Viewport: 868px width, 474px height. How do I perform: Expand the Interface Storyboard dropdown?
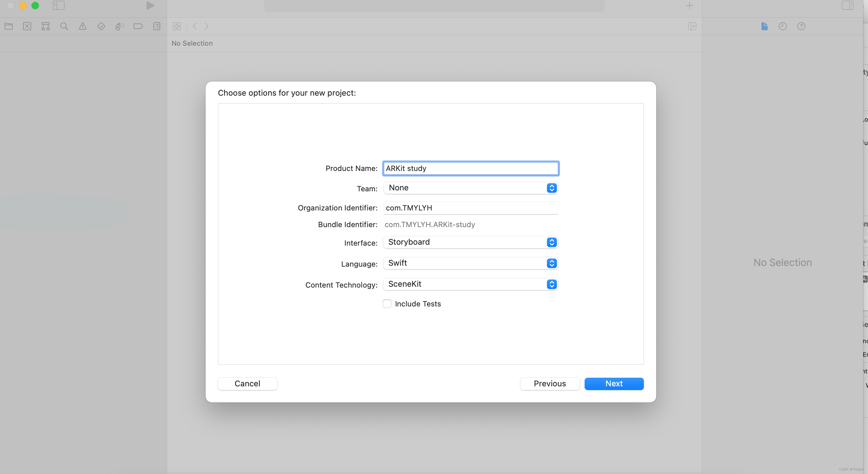470,242
